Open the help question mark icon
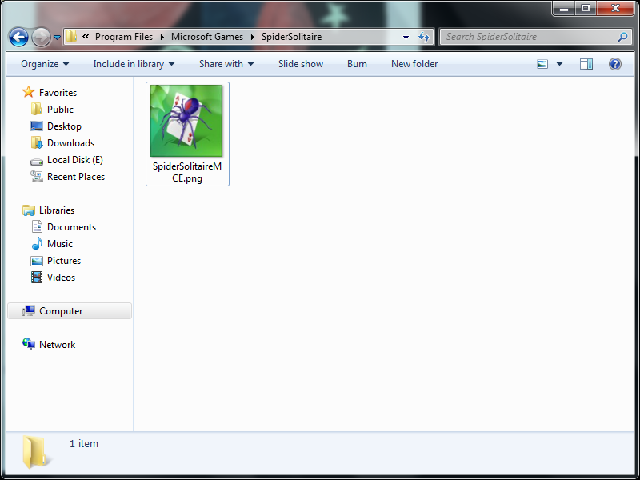Image resolution: width=640 pixels, height=480 pixels. tap(613, 64)
